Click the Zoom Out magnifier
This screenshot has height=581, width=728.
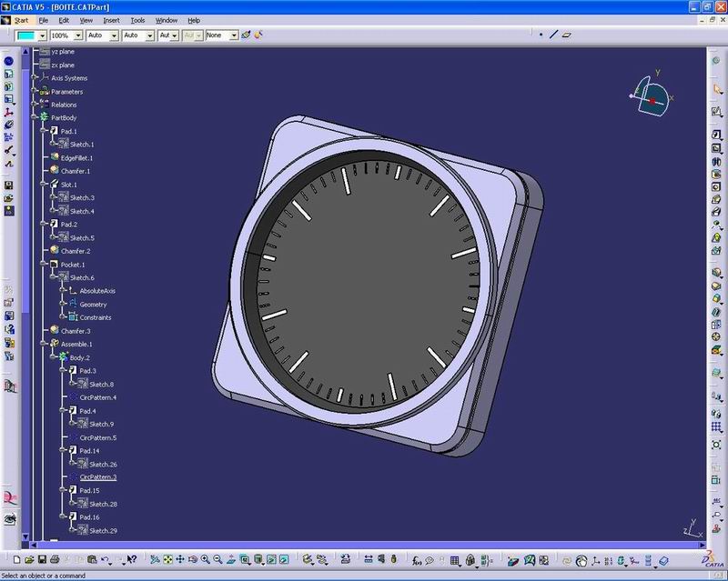217,560
